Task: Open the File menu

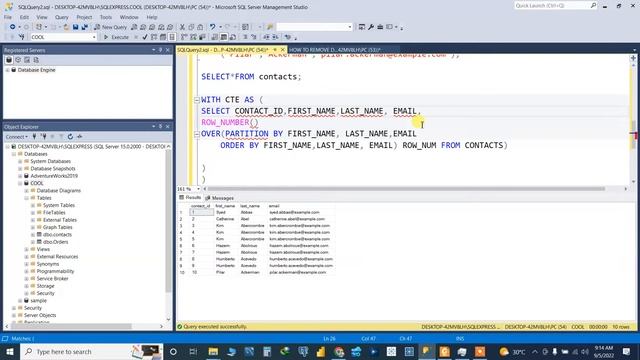Action: click(8, 17)
